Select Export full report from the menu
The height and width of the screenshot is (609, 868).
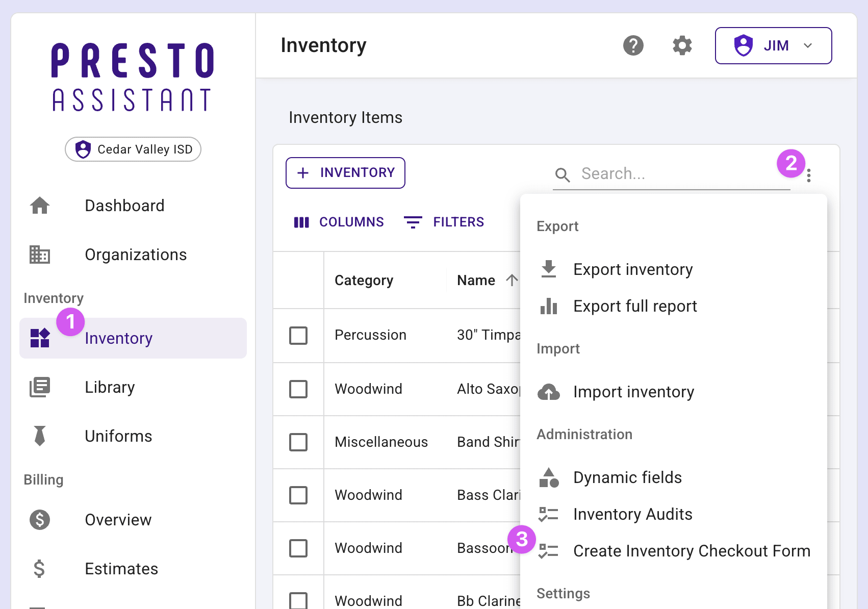673,306
